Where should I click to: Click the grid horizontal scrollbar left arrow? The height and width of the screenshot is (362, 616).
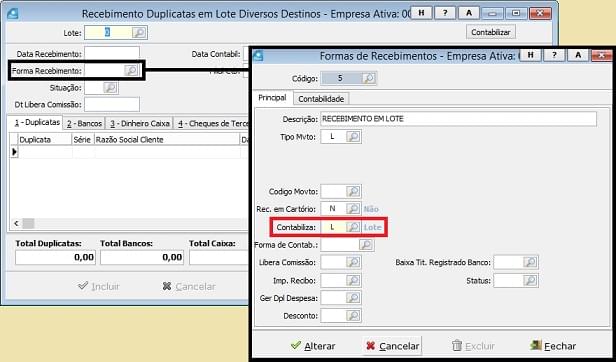pyautogui.click(x=16, y=224)
